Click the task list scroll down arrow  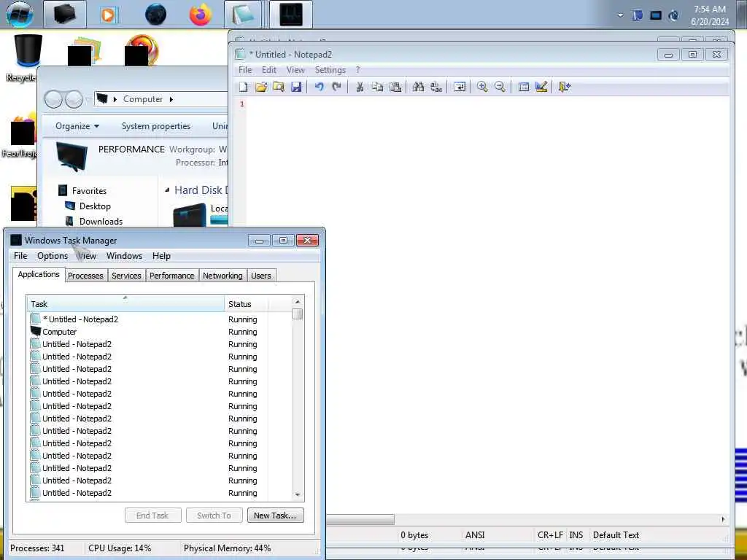pyautogui.click(x=298, y=495)
